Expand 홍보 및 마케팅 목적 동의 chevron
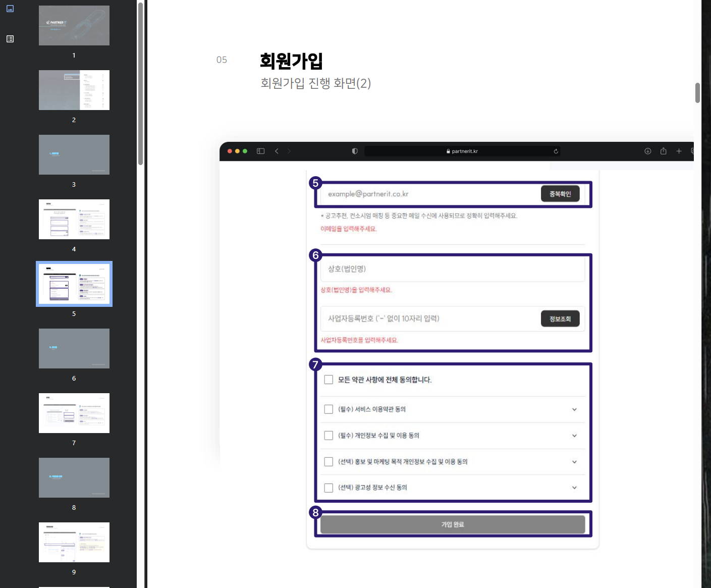 point(574,462)
